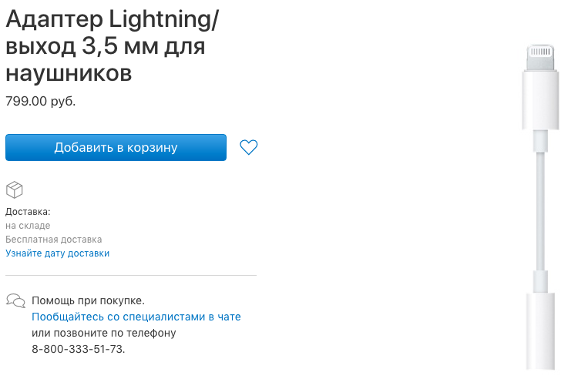This screenshot has width=588, height=389.
Task: Click the phone number 8-800-333-51-73
Action: pyautogui.click(x=78, y=349)
